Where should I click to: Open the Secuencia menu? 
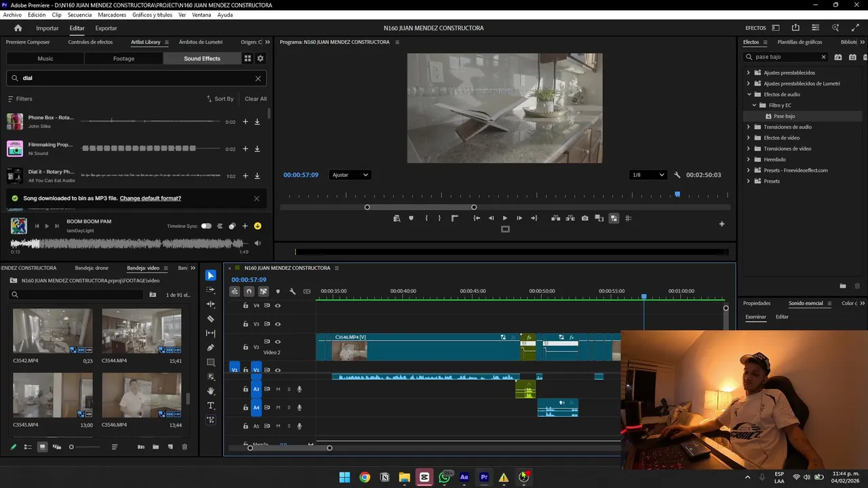79,15
